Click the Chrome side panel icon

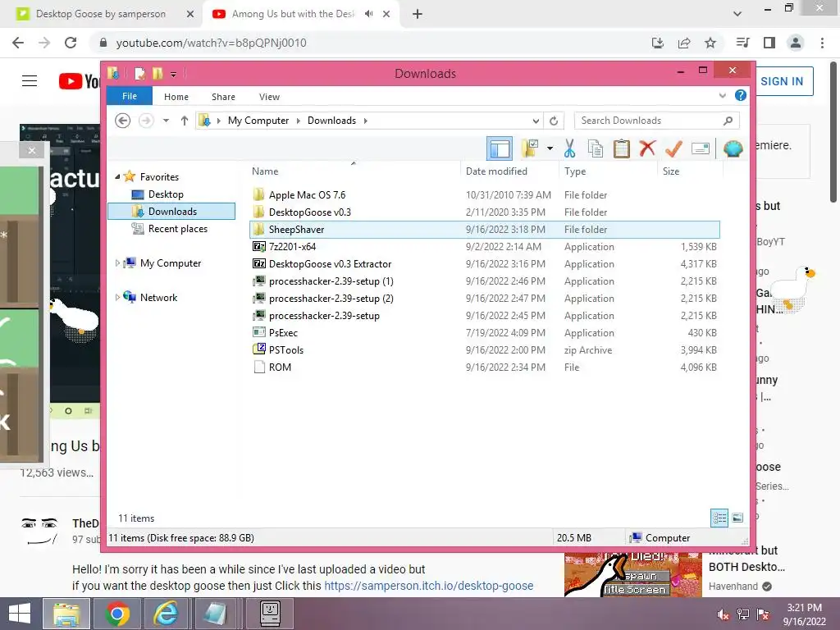coord(769,43)
